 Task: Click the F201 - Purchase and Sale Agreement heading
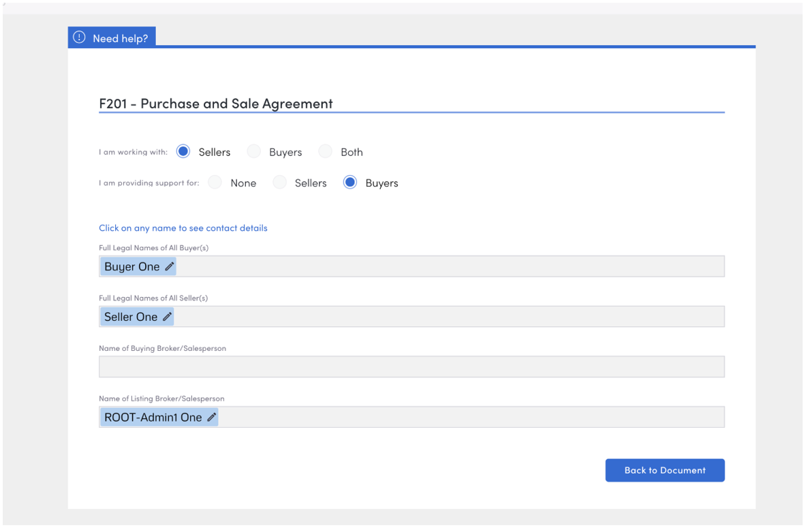click(216, 104)
